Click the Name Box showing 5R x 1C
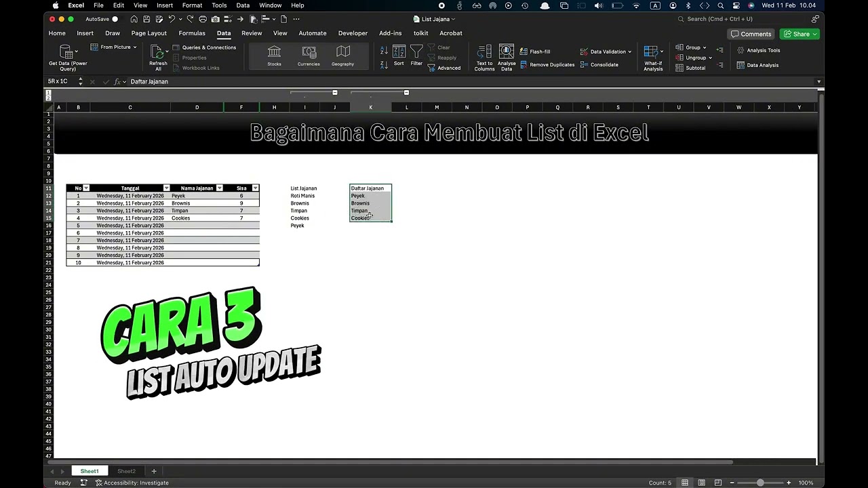The width and height of the screenshot is (868, 488). [x=63, y=81]
